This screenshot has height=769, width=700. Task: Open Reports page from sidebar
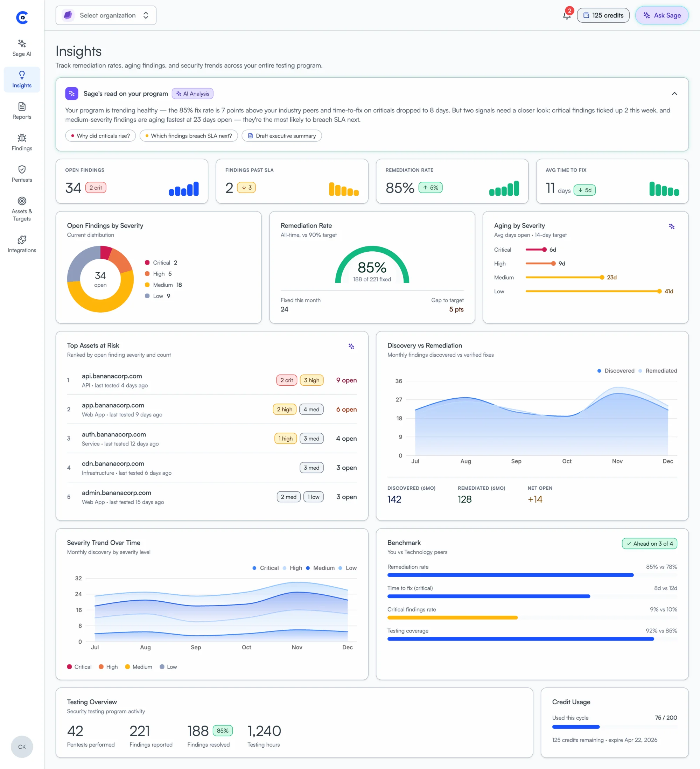tap(22, 111)
